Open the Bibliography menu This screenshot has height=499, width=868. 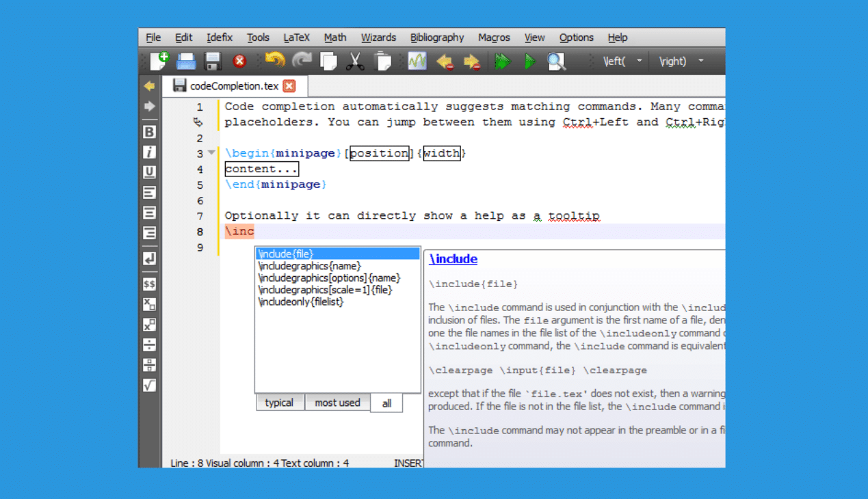tap(437, 38)
